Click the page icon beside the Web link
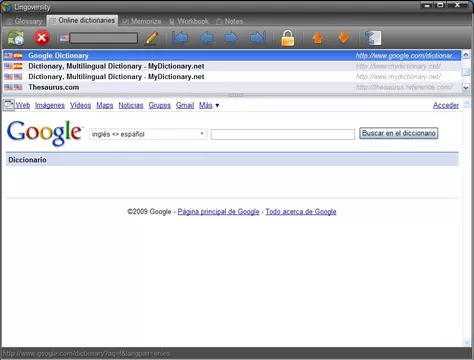Image resolution: width=474 pixels, height=360 pixels. click(9, 105)
